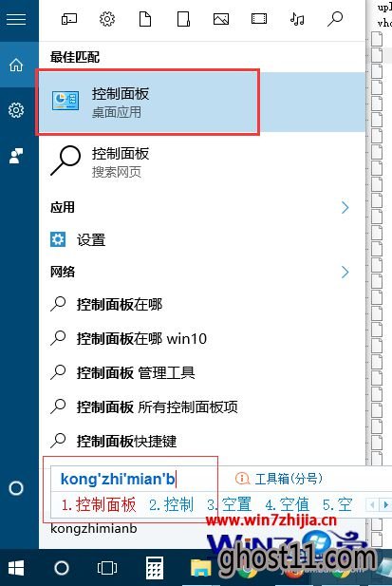
Task: Choose IME candidate 2. 控制
Action: pos(172,504)
